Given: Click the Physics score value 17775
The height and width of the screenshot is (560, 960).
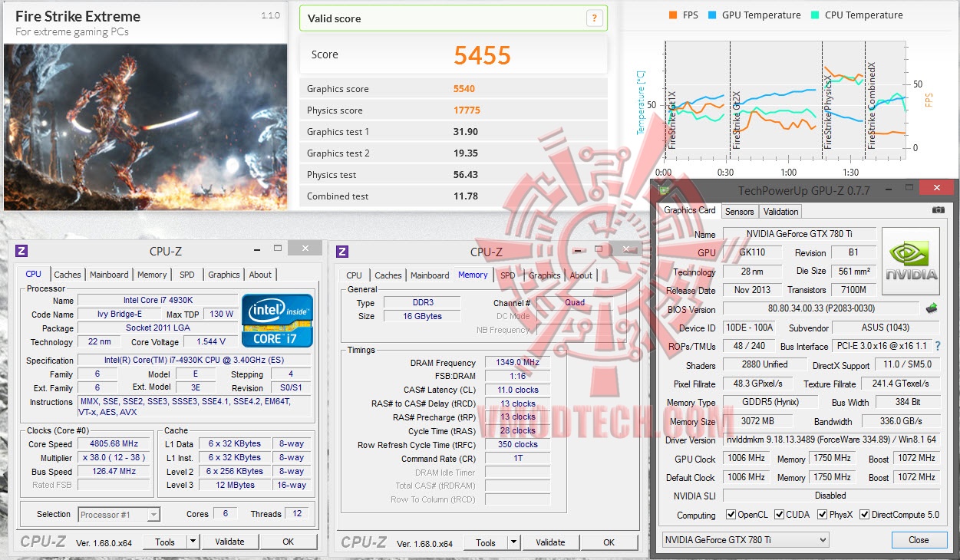Looking at the screenshot, I should (x=467, y=110).
